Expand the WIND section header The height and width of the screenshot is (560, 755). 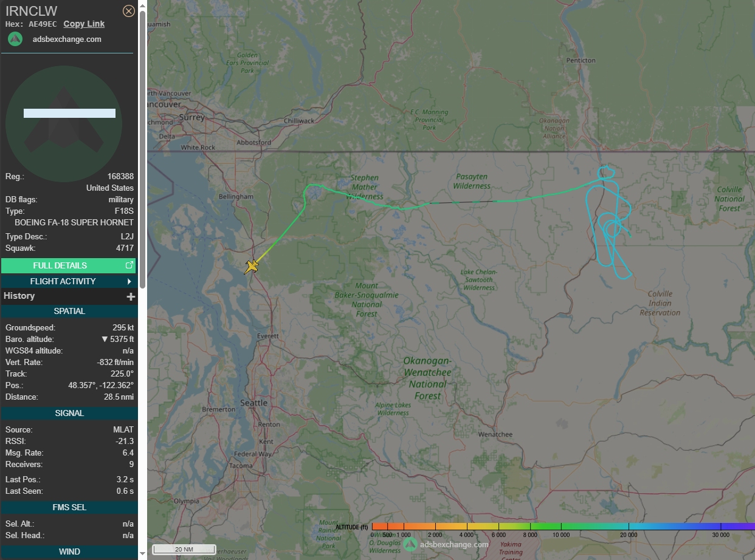click(69, 551)
